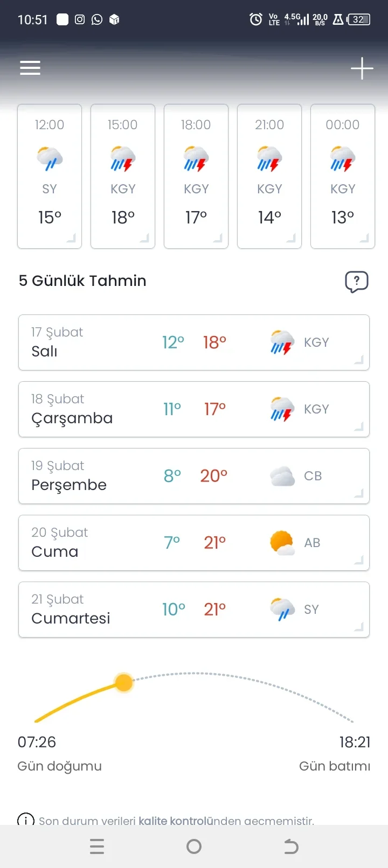Open the 21:00 hourly forecast card
Image resolution: width=388 pixels, height=868 pixels.
pos(269,176)
